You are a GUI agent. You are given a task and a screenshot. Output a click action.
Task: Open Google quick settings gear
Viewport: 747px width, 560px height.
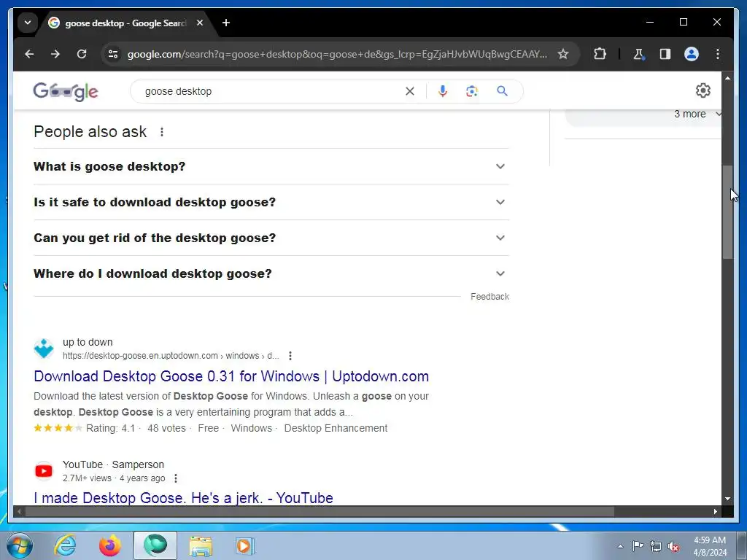point(703,90)
